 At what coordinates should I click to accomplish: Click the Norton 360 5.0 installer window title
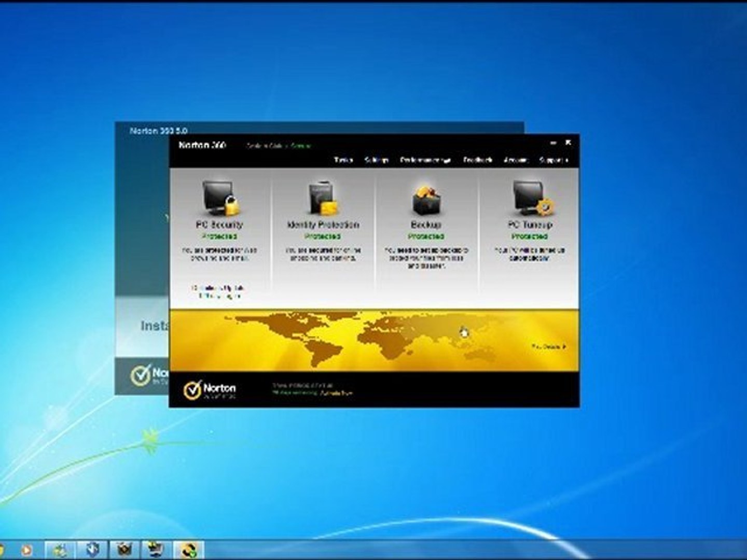158,131
